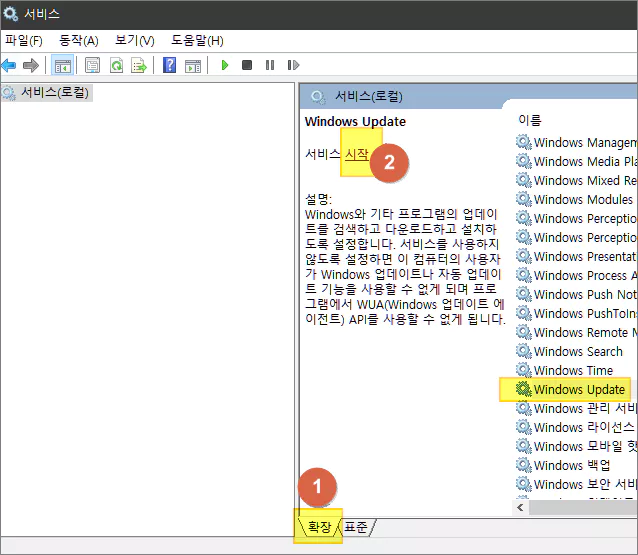Click the Pause Service icon
638x555 pixels.
[x=270, y=65]
